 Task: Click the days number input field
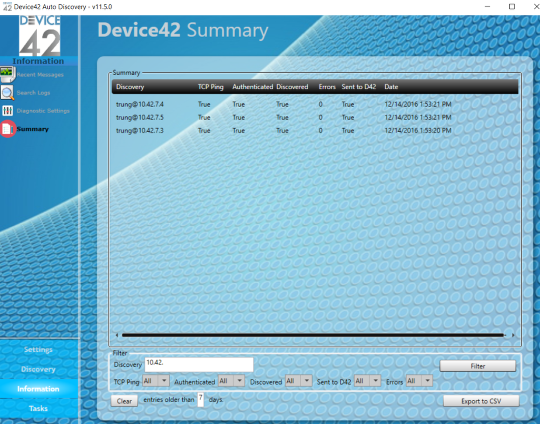(x=200, y=400)
